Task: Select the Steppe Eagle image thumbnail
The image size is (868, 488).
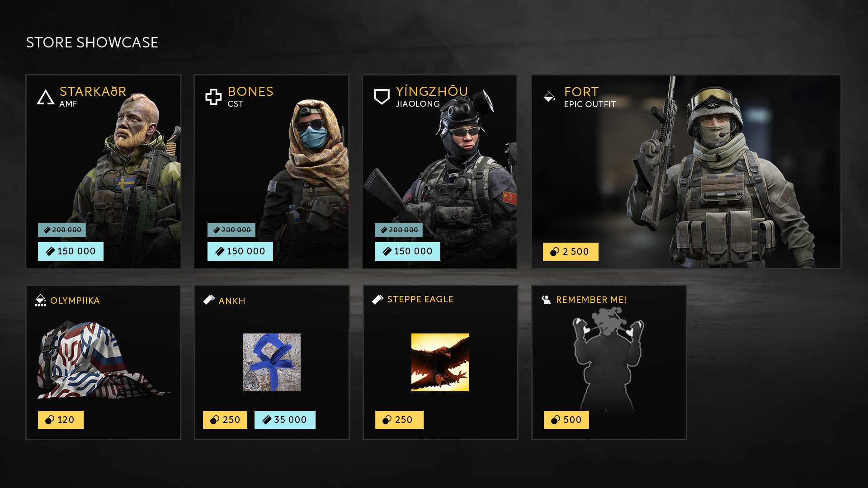Action: (x=440, y=362)
